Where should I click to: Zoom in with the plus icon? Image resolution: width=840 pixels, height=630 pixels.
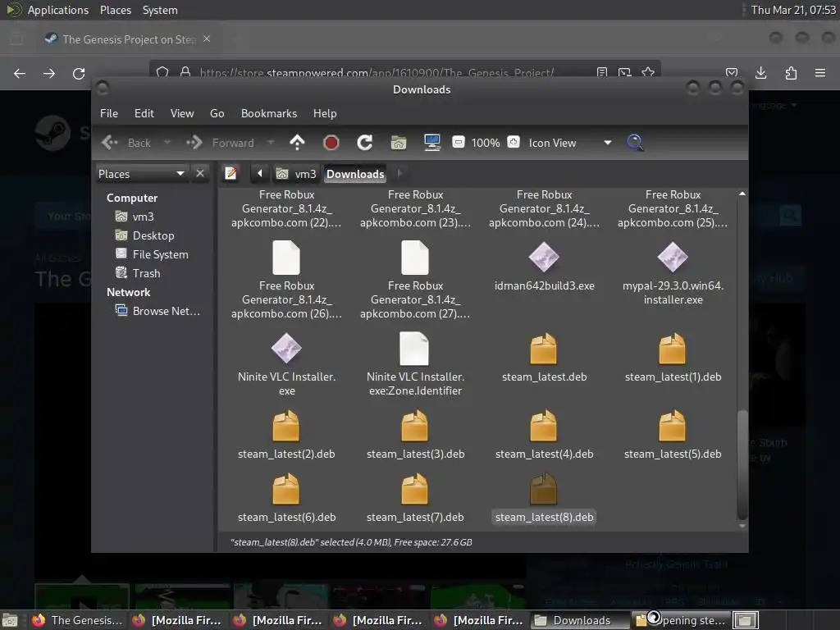(514, 143)
